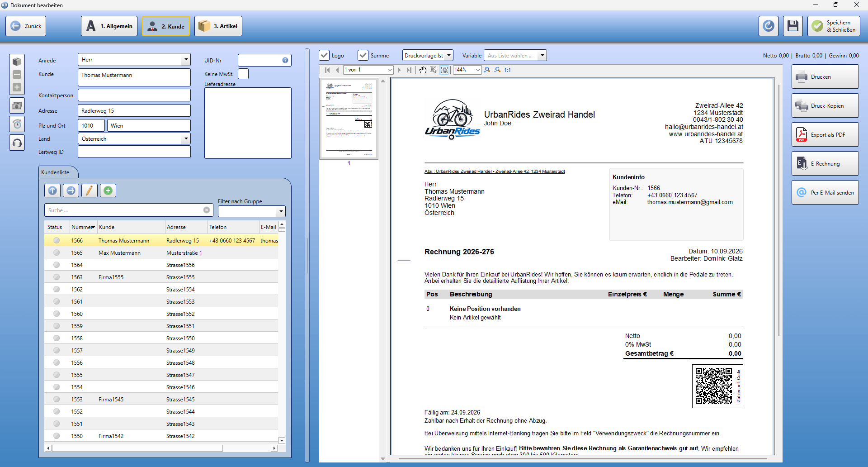Click the headset support icon in sidebar
This screenshot has width=868, height=467.
point(17,143)
